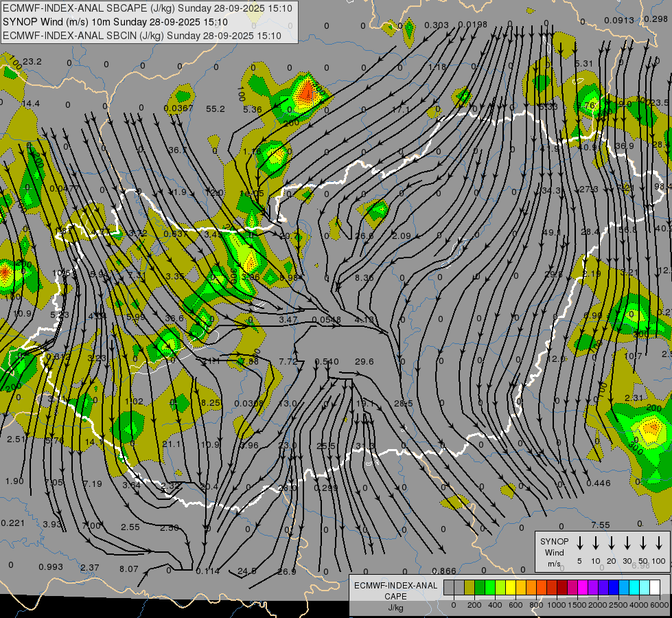Click the map value 23.2
This screenshot has height=618, width=672.
click(32, 62)
